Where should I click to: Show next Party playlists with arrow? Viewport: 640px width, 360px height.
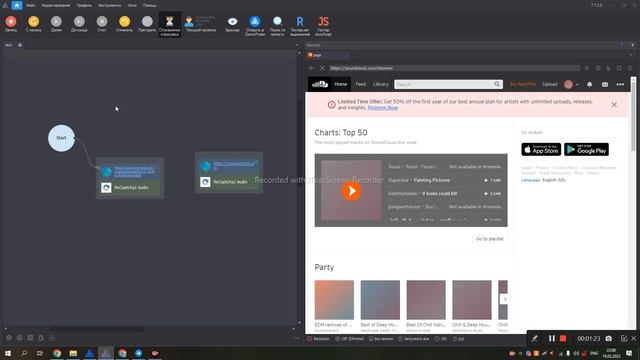(x=504, y=299)
